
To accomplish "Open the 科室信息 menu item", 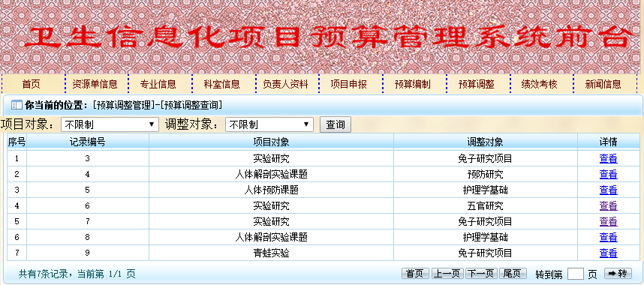I will [x=221, y=85].
